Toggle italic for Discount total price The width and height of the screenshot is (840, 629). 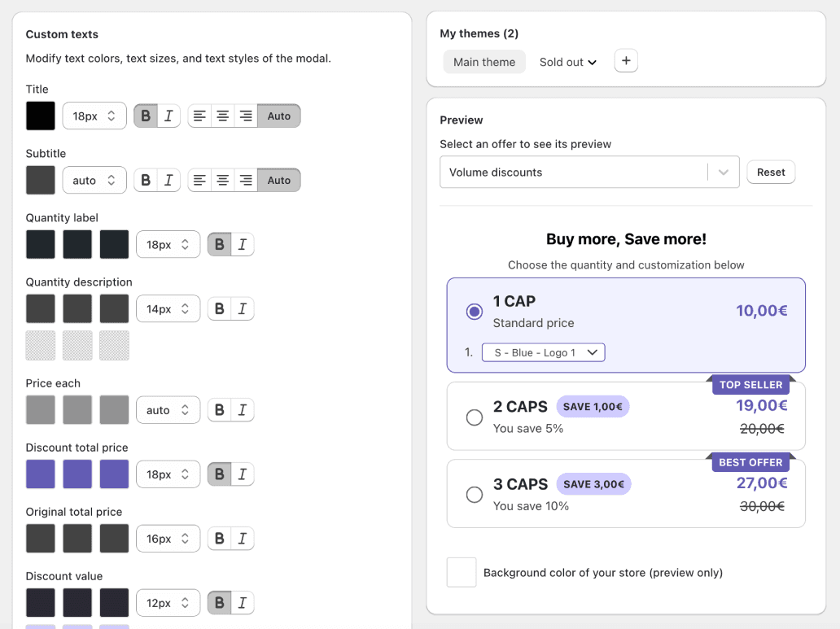(243, 474)
